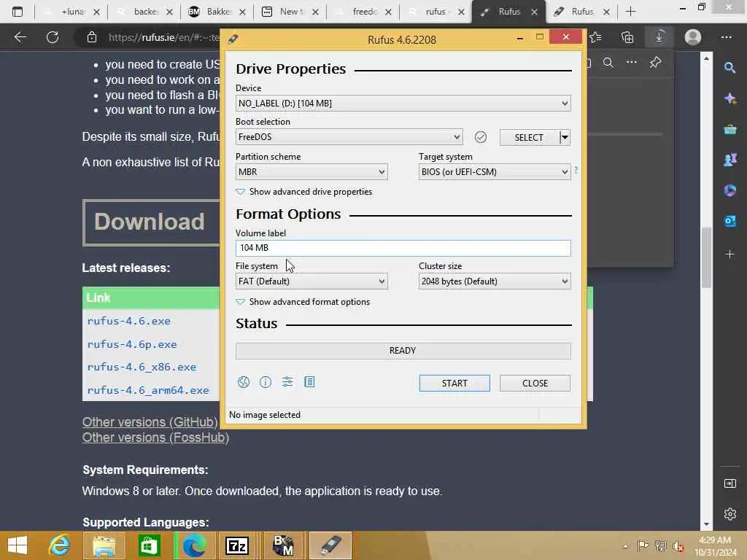The height and width of the screenshot is (560, 747).
Task: Open Windows Start button
Action: point(18,545)
